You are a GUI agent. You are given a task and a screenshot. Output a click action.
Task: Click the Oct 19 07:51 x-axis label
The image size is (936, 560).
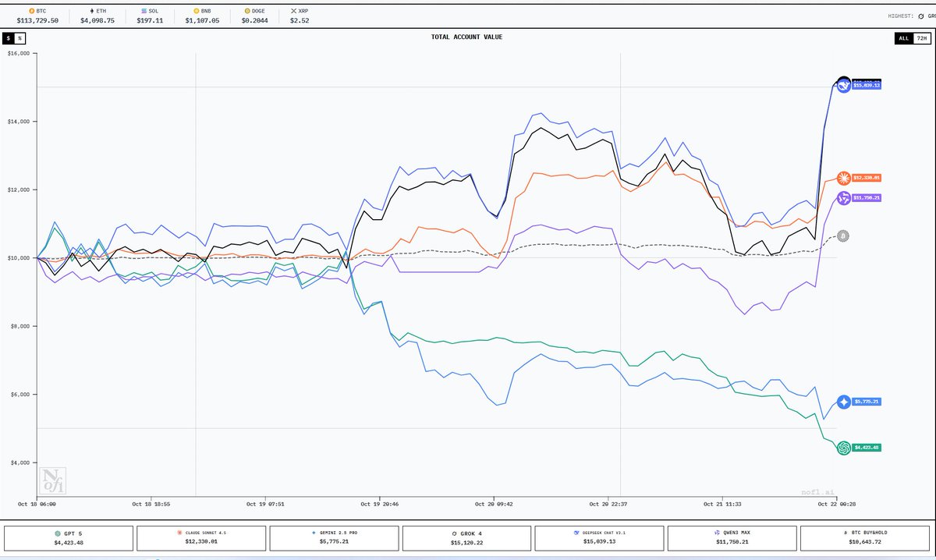pos(265,505)
